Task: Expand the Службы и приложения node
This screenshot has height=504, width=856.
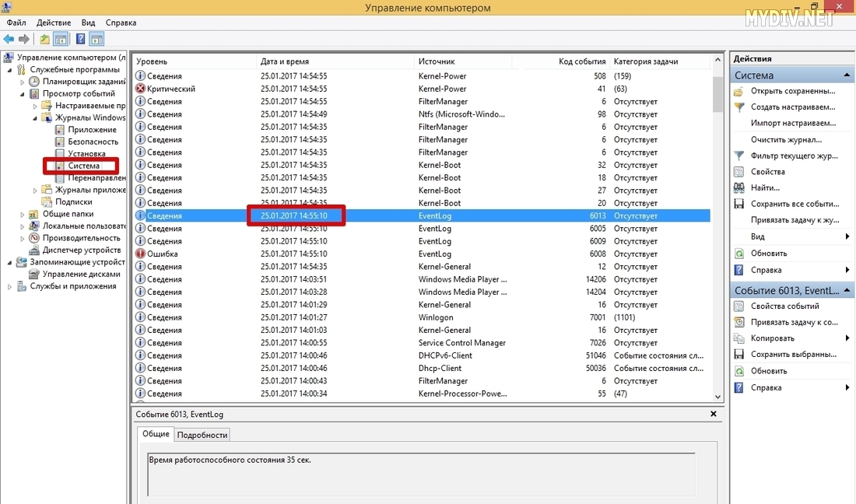Action: [9, 286]
